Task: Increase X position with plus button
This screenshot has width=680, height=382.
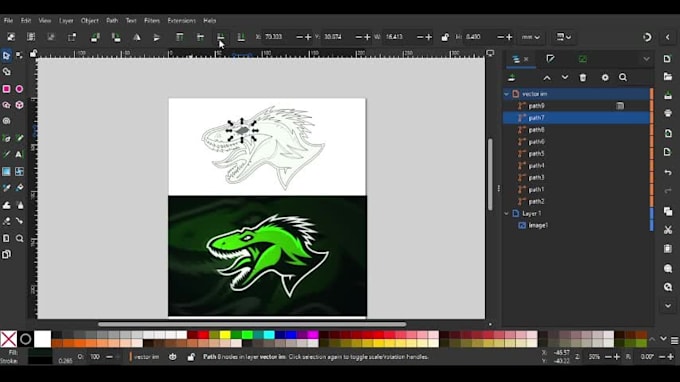Action: pyautogui.click(x=308, y=37)
